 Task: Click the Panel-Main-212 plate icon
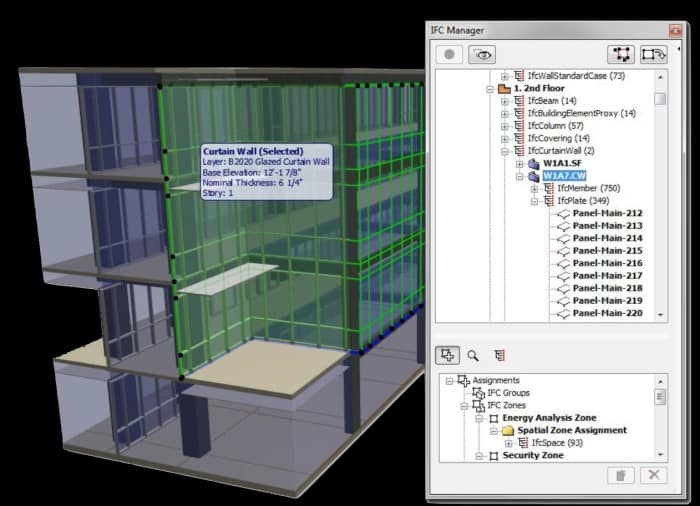tap(564, 214)
